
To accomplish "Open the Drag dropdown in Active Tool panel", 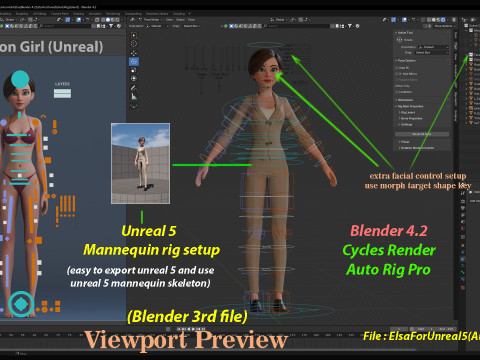I will pyautogui.click(x=432, y=53).
